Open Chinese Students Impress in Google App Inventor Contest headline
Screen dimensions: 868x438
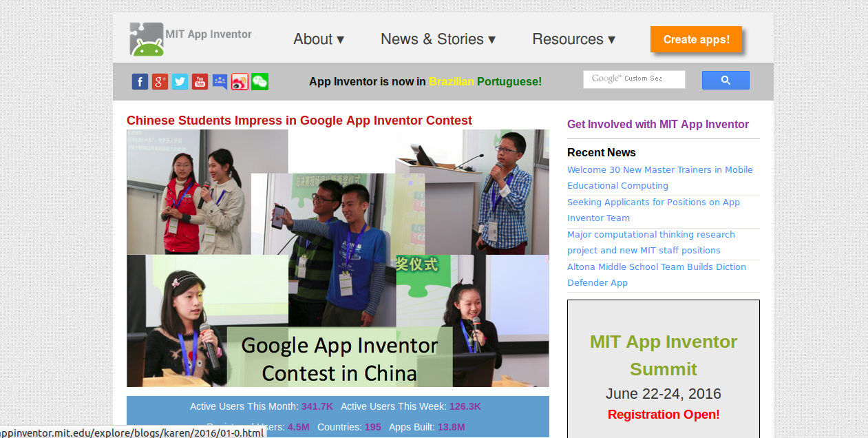click(299, 121)
